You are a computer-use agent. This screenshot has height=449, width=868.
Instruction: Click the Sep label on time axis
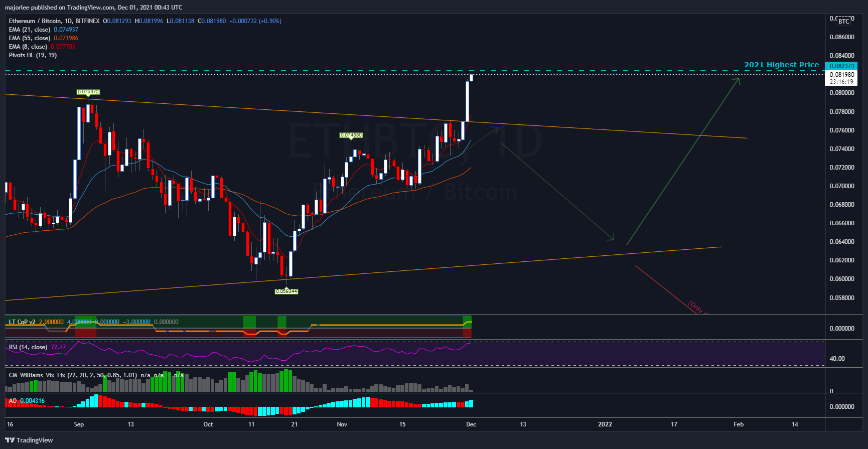(x=79, y=424)
